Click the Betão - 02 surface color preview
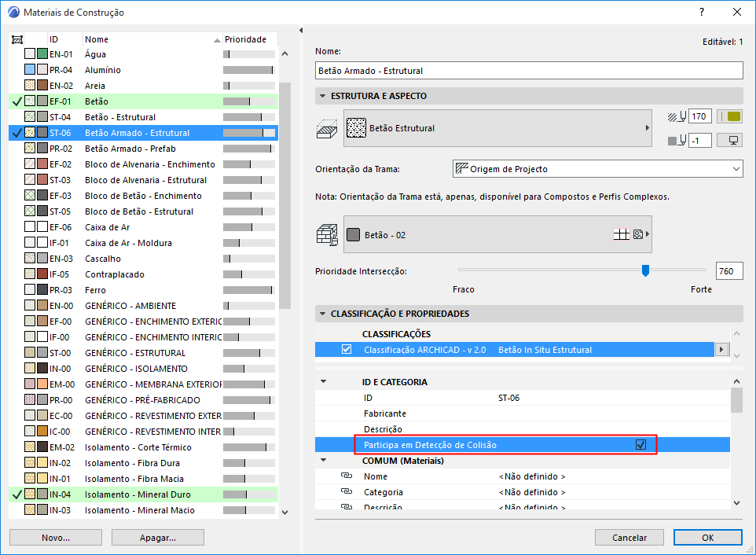The image size is (756, 555). click(x=354, y=235)
